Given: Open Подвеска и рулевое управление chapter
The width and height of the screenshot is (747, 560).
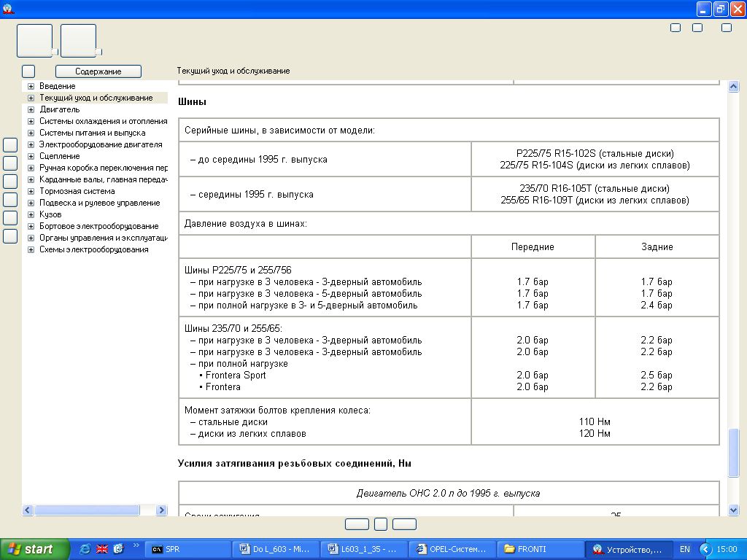Looking at the screenshot, I should click(x=99, y=203).
